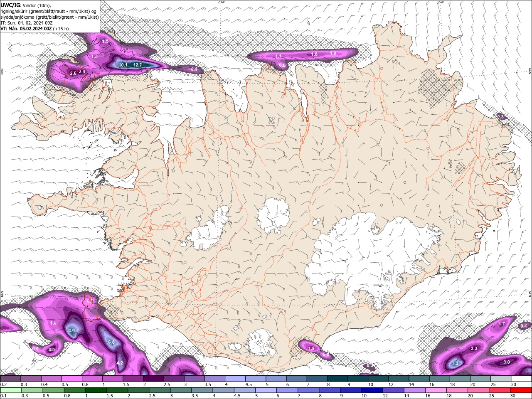532x399 pixels.
Task: Select the 0.3 value on the east coast
Action: click(501, 117)
